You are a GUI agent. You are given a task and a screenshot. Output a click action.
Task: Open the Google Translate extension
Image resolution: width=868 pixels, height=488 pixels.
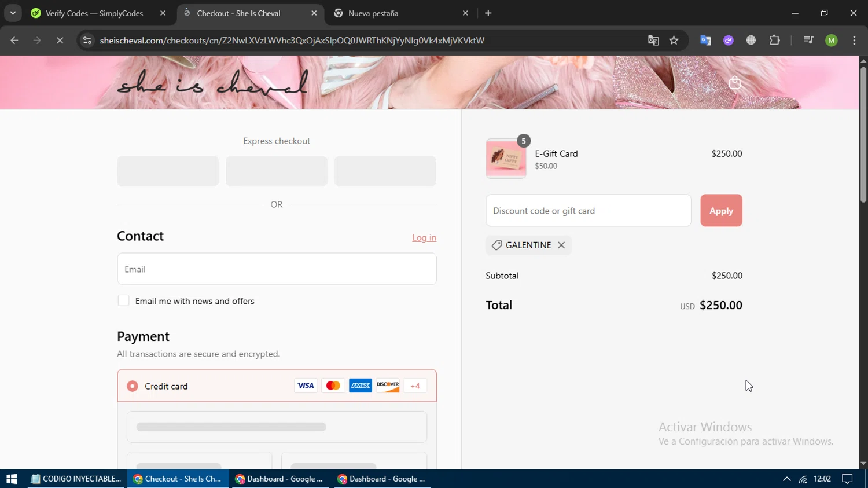click(x=705, y=40)
